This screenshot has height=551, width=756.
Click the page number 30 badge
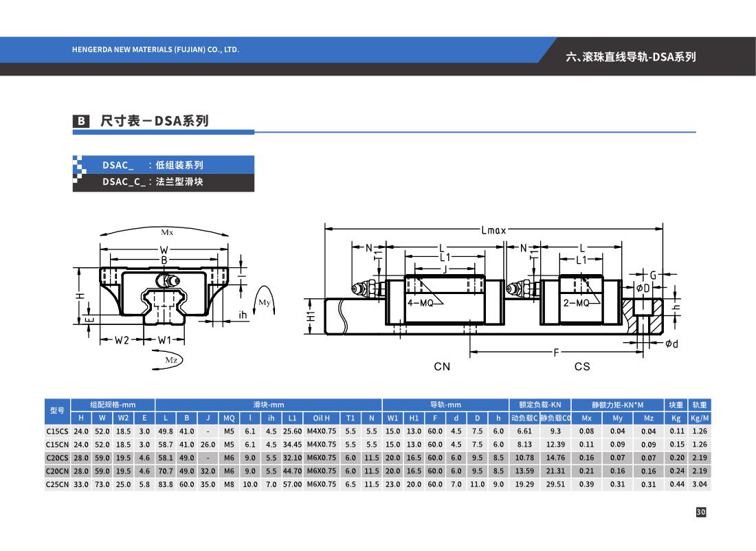tap(700, 512)
